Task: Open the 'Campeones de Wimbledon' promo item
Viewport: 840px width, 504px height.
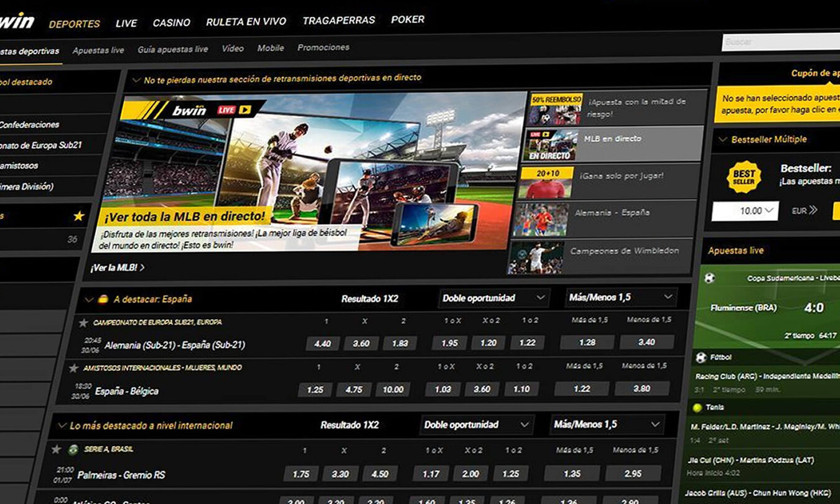Action: (x=600, y=256)
